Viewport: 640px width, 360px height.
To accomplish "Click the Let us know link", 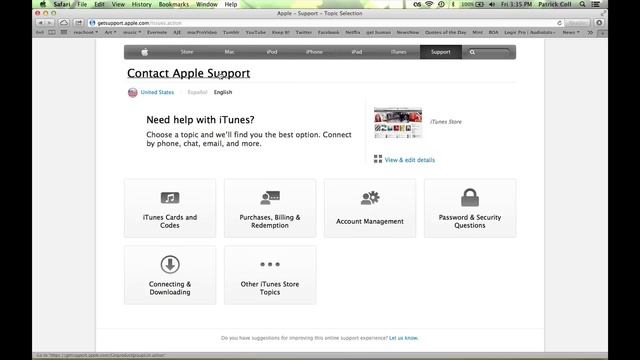I will (x=403, y=338).
